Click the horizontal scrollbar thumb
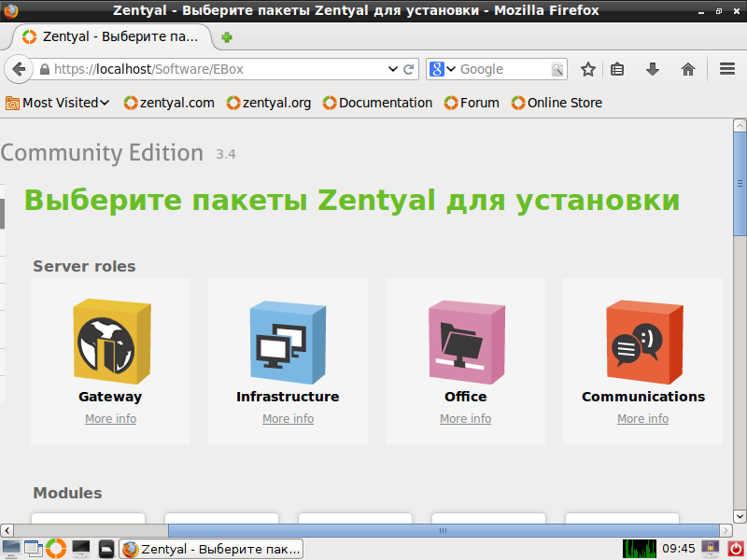The image size is (747, 560). (444, 530)
